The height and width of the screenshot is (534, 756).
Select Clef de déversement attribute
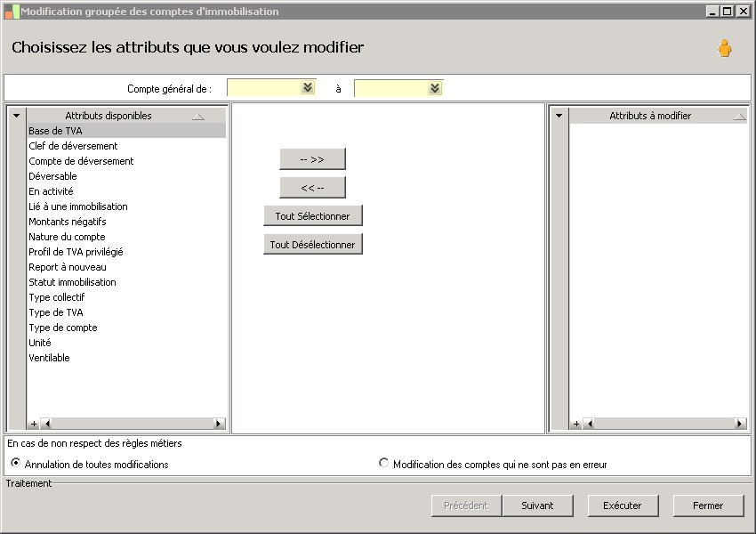coord(126,146)
